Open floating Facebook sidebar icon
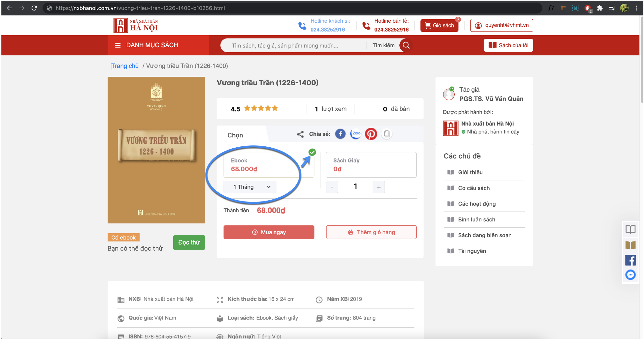 [x=630, y=260]
